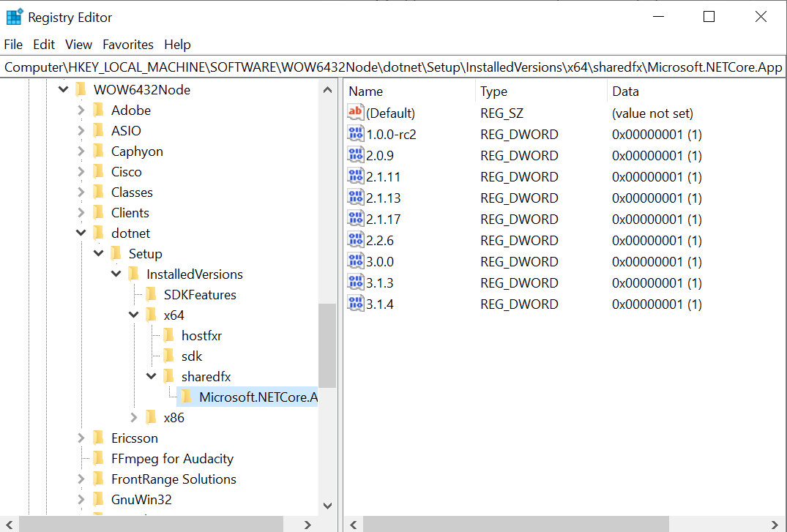The height and width of the screenshot is (532, 787).
Task: Open the File menu
Action: tap(13, 45)
